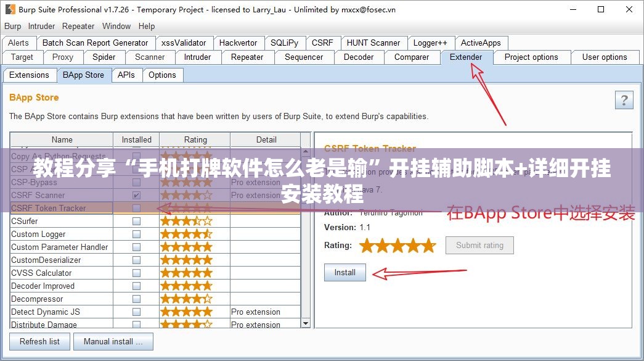The width and height of the screenshot is (644, 361).
Task: Sort by the Installed column header
Action: [137, 140]
